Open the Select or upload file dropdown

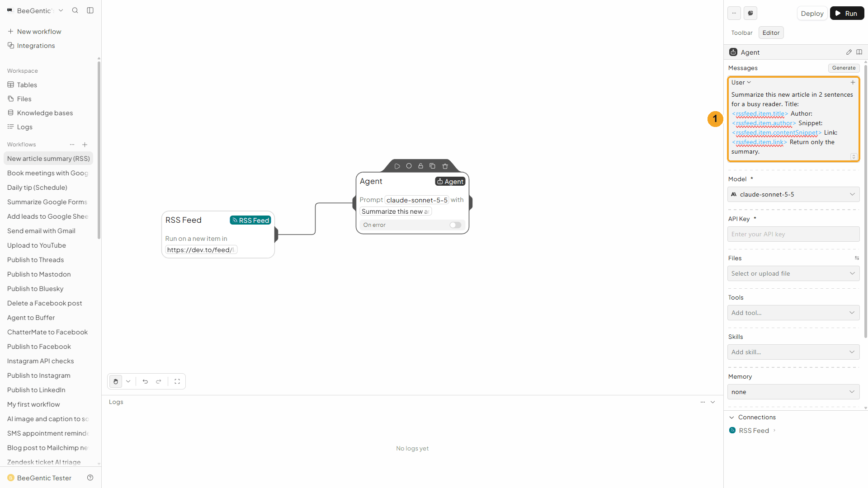[793, 273]
